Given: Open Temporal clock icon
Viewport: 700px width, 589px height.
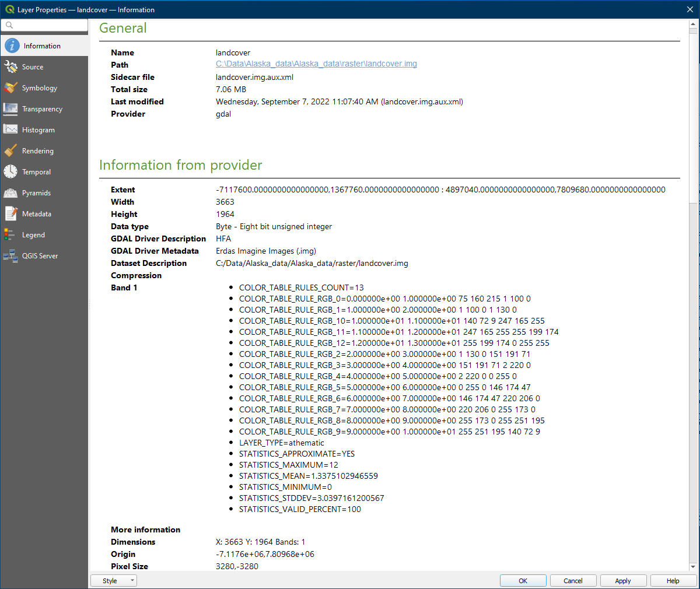Looking at the screenshot, I should [x=10, y=172].
